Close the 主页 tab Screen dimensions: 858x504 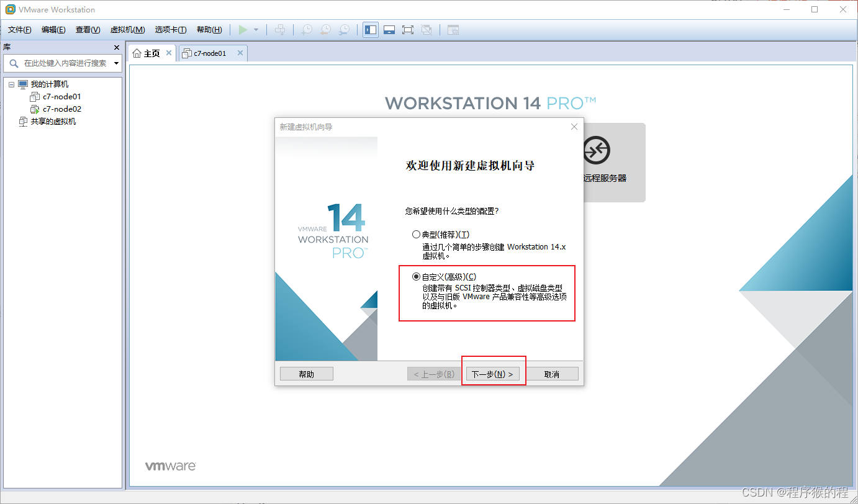click(169, 53)
